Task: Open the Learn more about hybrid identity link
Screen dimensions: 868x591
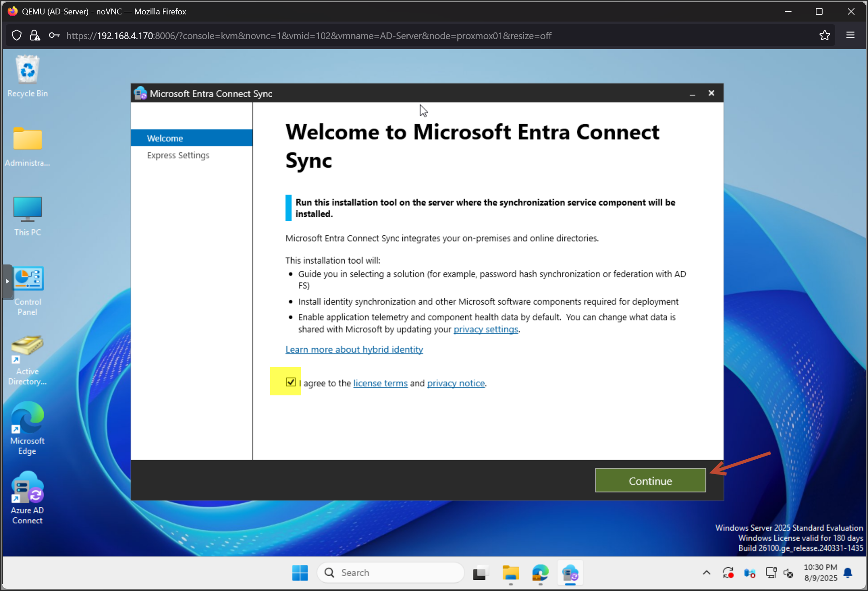Action: (x=354, y=349)
